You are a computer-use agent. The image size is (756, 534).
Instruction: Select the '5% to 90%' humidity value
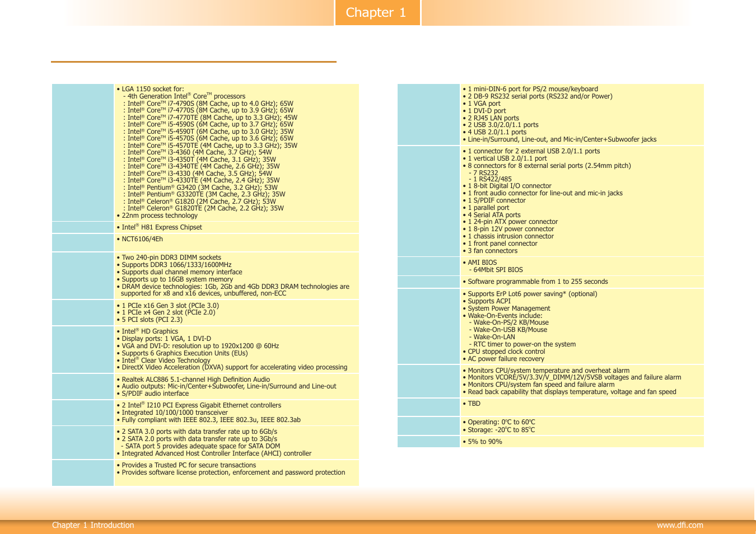click(x=482, y=442)
